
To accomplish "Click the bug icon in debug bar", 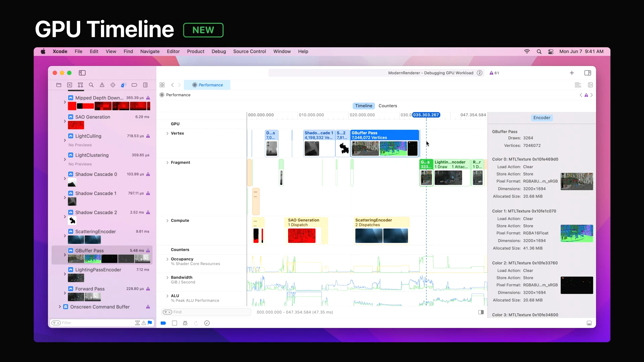I will pos(185,323).
